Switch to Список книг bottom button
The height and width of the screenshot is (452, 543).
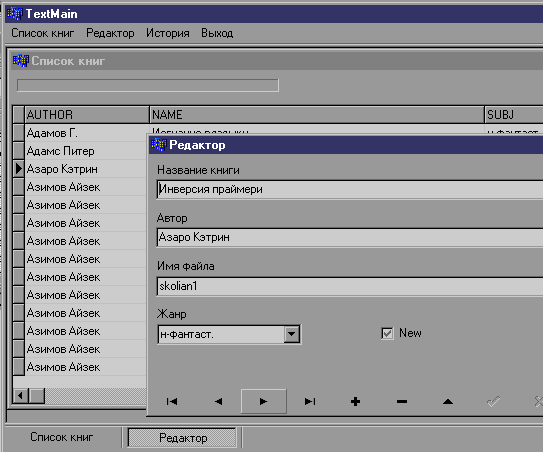click(62, 437)
